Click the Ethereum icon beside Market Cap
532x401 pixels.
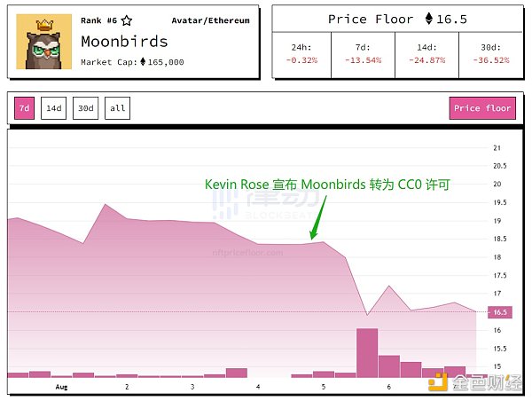point(143,62)
